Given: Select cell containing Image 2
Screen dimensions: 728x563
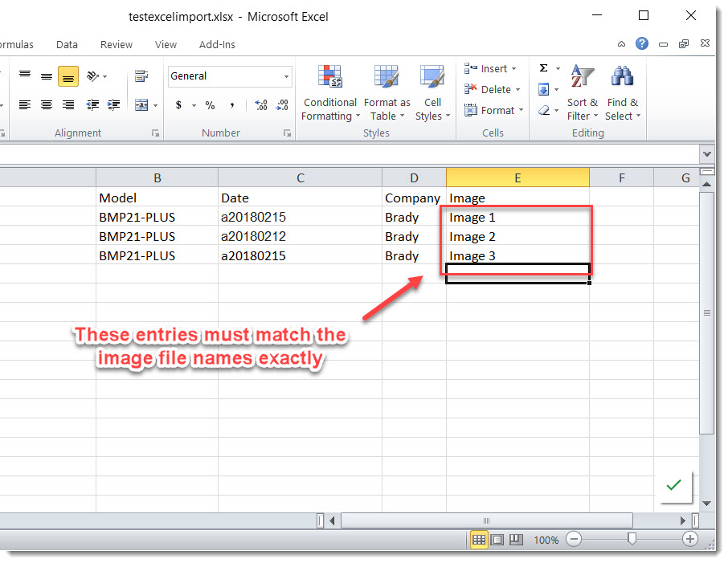Looking at the screenshot, I should [517, 237].
